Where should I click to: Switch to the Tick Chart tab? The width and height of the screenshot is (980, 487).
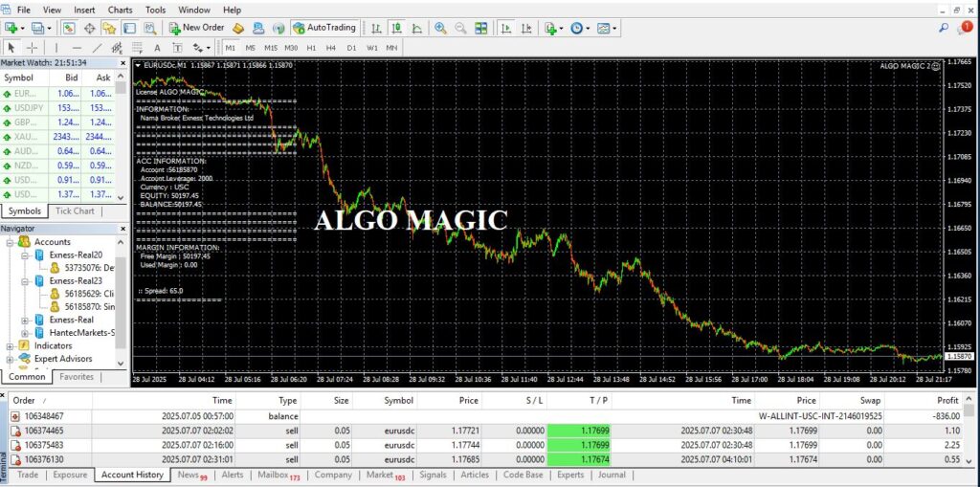[75, 210]
